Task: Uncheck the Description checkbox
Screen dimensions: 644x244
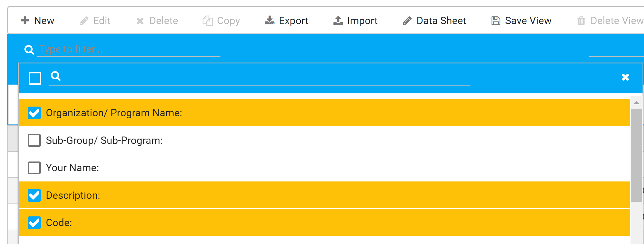Action: coord(34,195)
